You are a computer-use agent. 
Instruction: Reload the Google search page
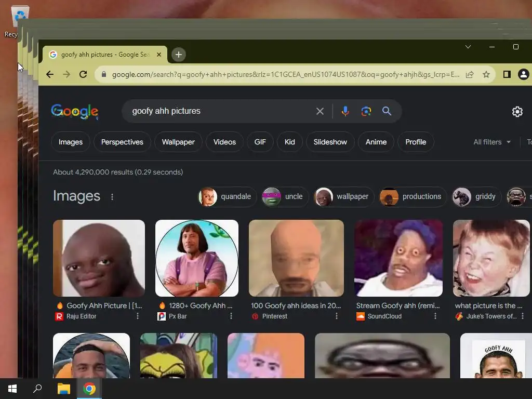point(83,74)
